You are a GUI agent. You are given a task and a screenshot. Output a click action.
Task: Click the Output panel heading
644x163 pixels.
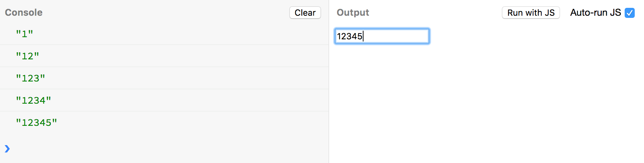(x=353, y=13)
